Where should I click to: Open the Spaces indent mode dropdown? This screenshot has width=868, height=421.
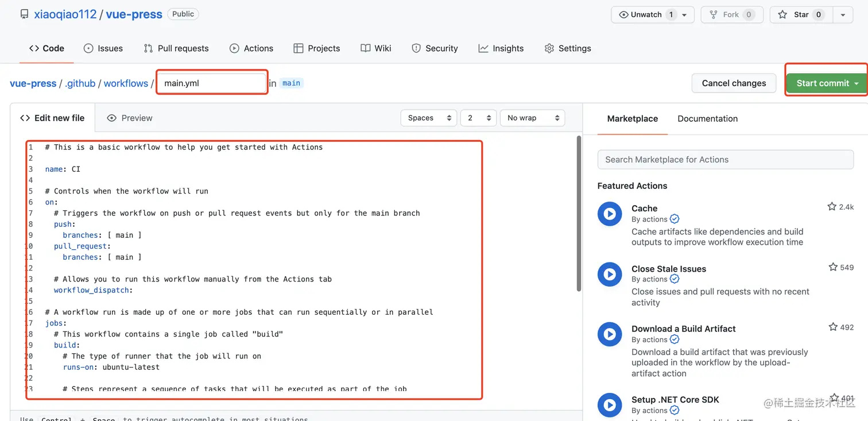(x=429, y=118)
